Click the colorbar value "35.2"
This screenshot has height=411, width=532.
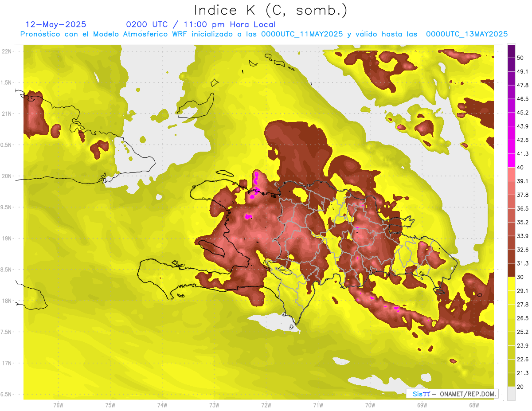click(x=523, y=222)
